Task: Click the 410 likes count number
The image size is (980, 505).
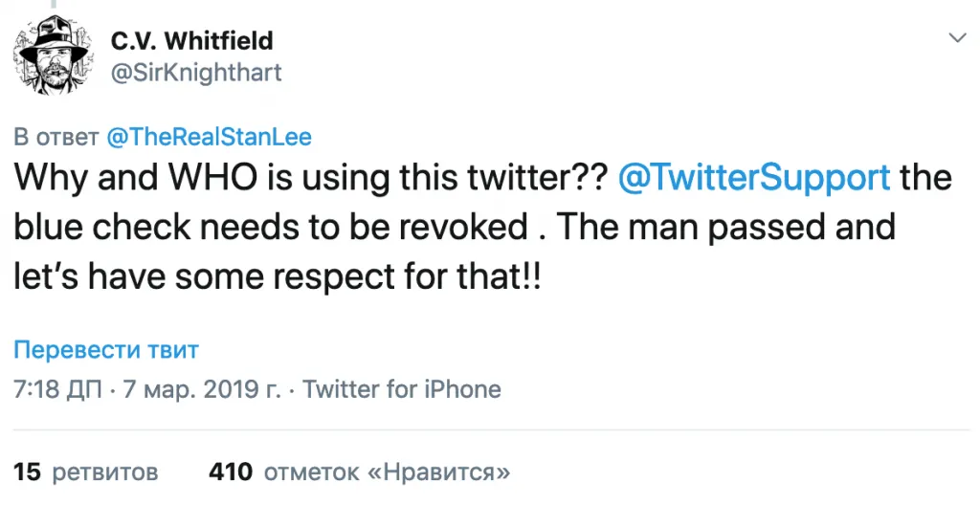Action: [231, 472]
